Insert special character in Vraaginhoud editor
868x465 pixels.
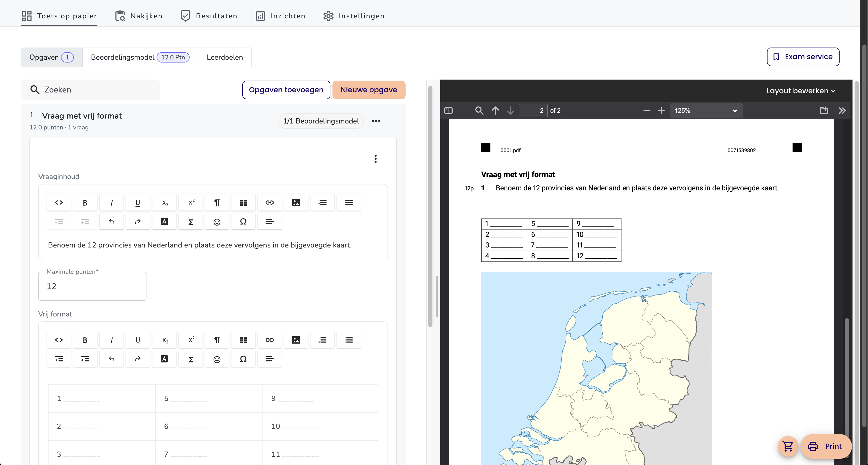coord(243,221)
